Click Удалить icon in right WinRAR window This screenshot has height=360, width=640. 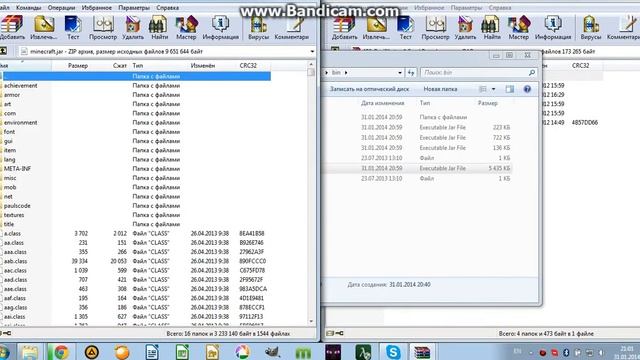click(465, 24)
